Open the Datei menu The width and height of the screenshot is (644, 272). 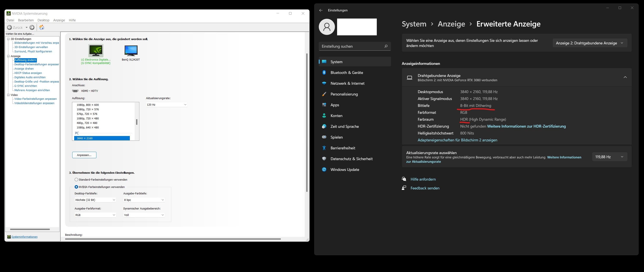[x=10, y=20]
